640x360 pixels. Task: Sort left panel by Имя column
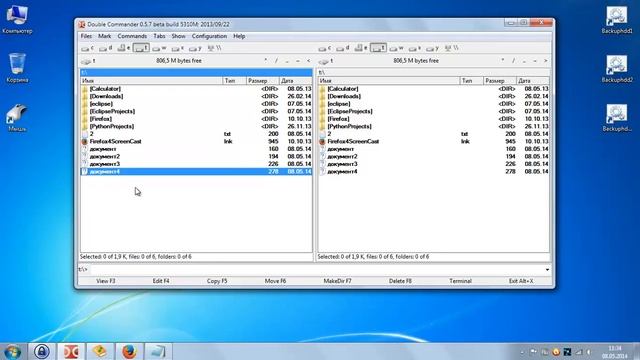click(151, 81)
